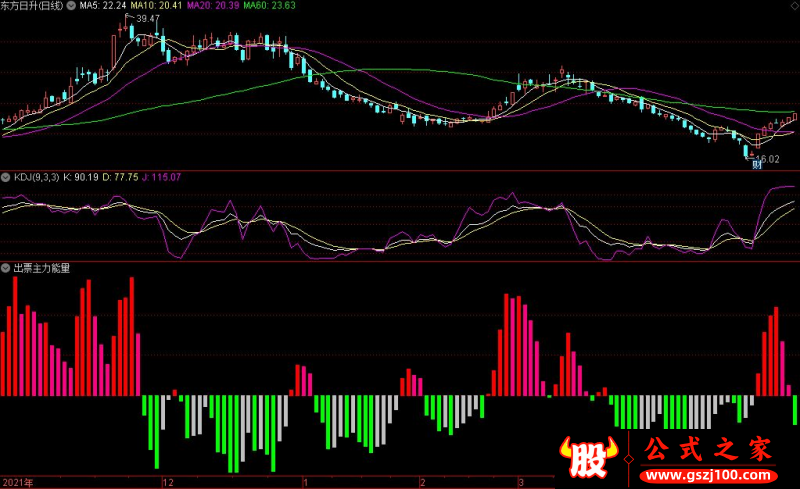This screenshot has height=489, width=800.
Task: Click the 39.47 high price flag marker
Action: [143, 18]
